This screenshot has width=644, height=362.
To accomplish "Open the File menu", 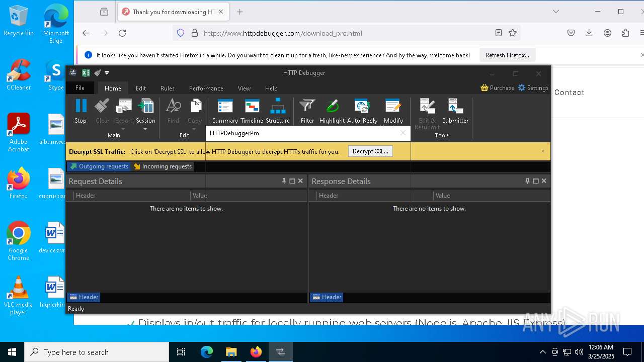I will pos(80,88).
